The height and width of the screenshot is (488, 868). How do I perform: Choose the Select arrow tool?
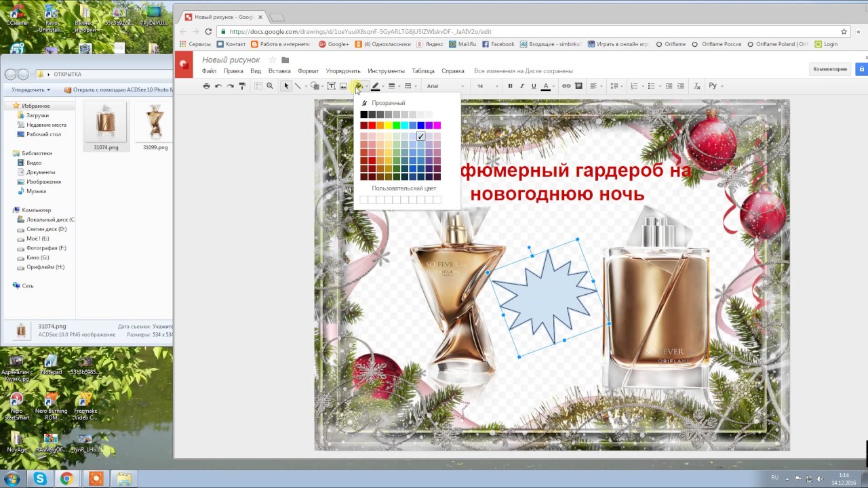(x=286, y=86)
